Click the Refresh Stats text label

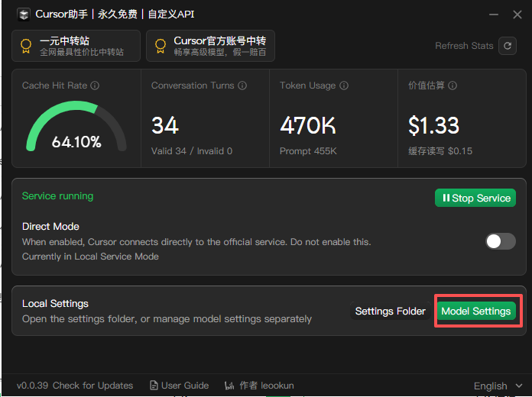point(464,46)
